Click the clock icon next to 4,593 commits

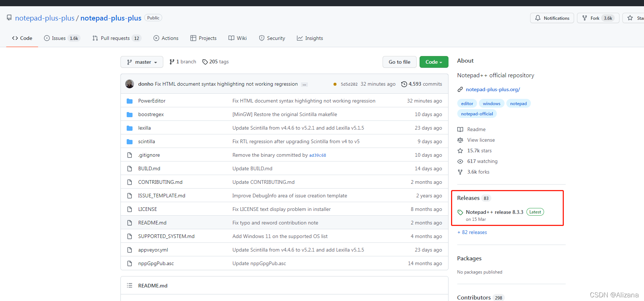[404, 84]
